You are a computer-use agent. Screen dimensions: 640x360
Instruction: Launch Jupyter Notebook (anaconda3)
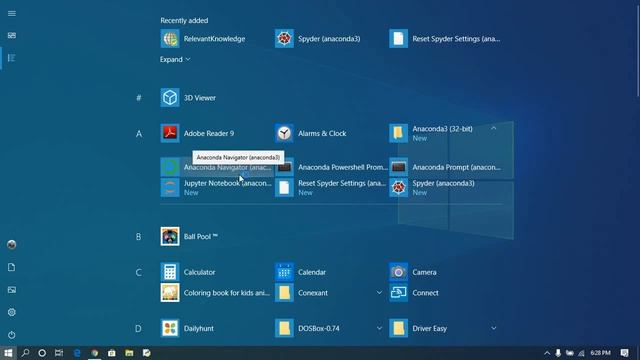click(216, 187)
